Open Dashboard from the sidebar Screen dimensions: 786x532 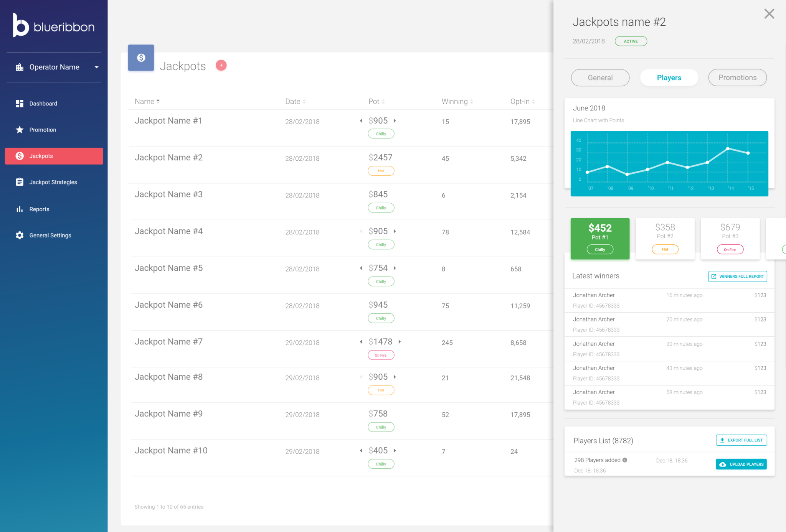click(x=43, y=104)
